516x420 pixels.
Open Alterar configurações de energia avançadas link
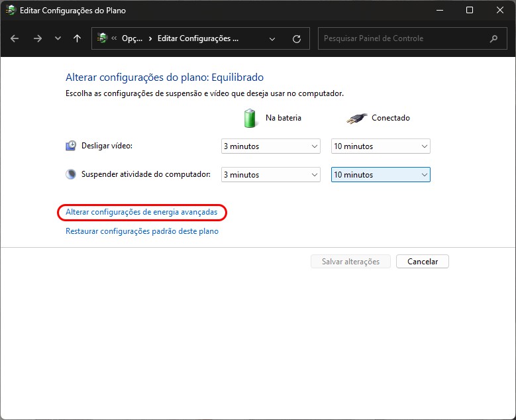(x=141, y=212)
